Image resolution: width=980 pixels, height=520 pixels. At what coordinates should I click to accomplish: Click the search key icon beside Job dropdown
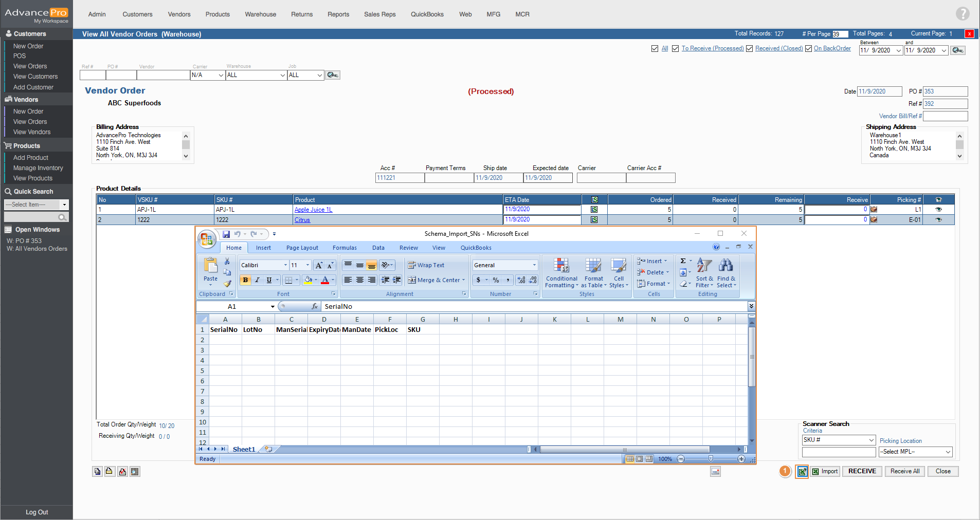333,75
